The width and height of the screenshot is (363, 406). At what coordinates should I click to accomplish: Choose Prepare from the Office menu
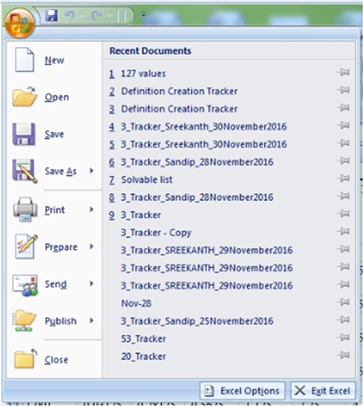click(61, 247)
